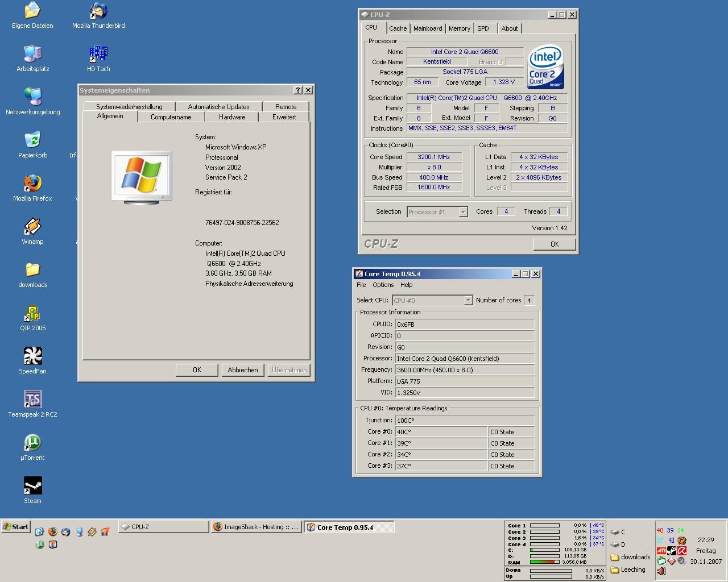Launch the SpeedFan desktop shortcut

(32, 361)
